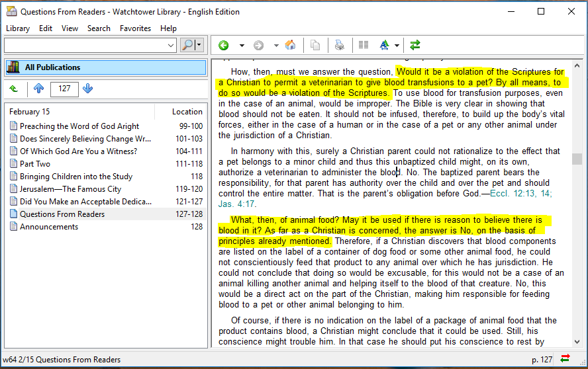
Task: Click the Print icon
Action: pos(339,46)
